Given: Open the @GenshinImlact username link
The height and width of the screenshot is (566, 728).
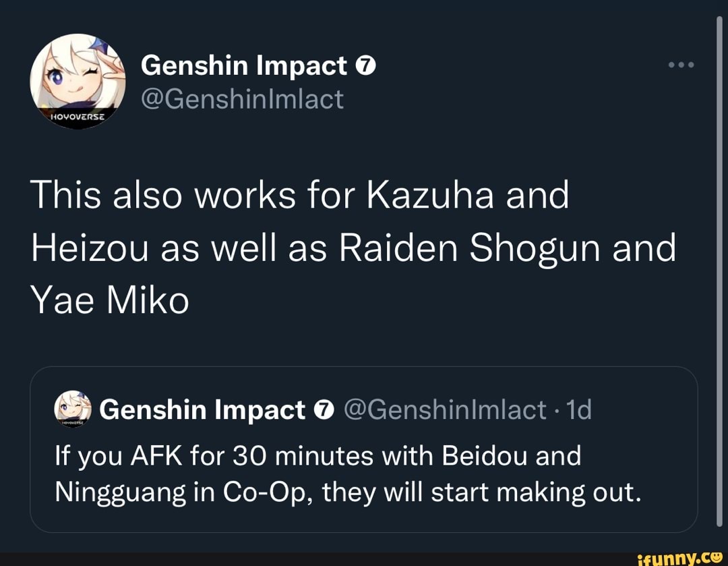Looking at the screenshot, I should pos(243,98).
